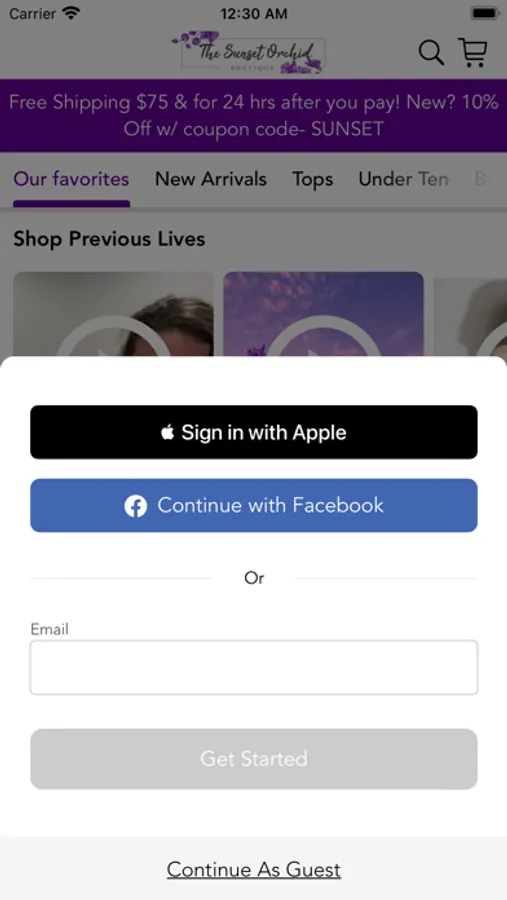This screenshot has width=507, height=900.
Task: Choose Sign in with Apple
Action: 254,432
